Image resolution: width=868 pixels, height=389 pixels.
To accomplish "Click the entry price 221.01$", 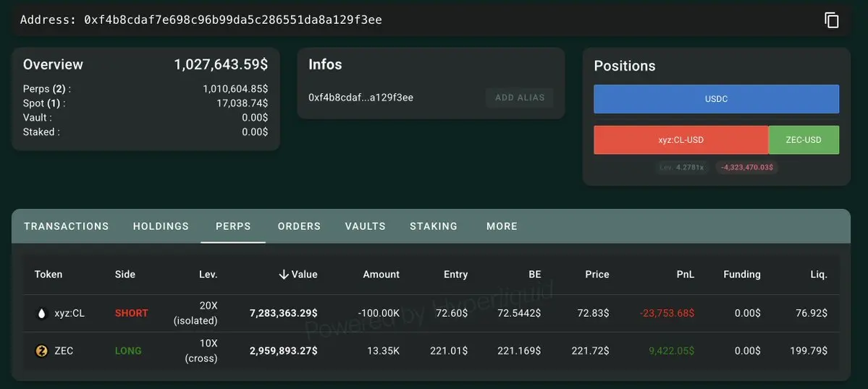I will (x=449, y=351).
